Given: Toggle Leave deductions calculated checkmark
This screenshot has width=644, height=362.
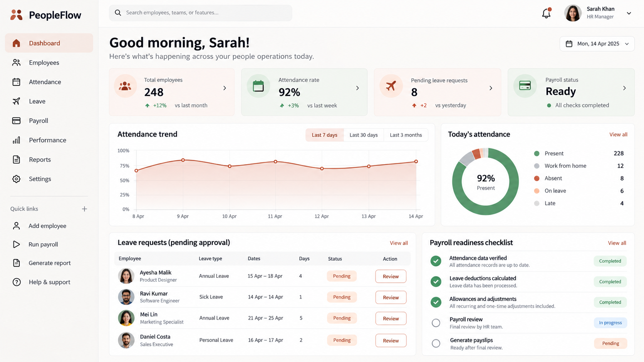Looking at the screenshot, I should [436, 282].
